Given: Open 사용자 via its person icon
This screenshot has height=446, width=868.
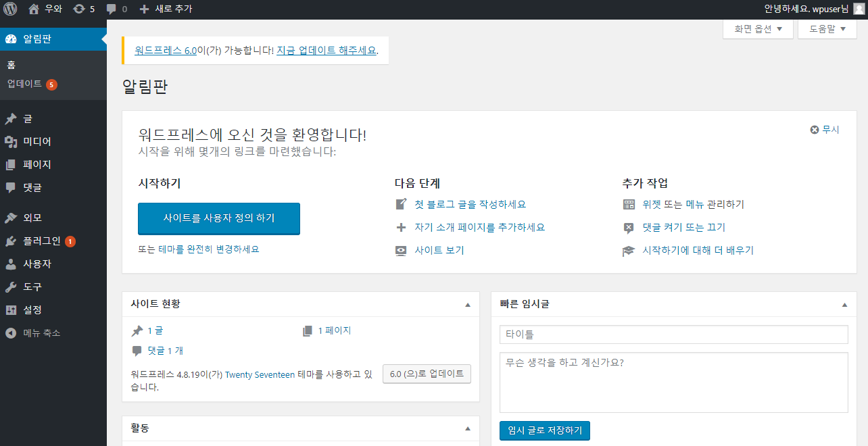Looking at the screenshot, I should 11,264.
